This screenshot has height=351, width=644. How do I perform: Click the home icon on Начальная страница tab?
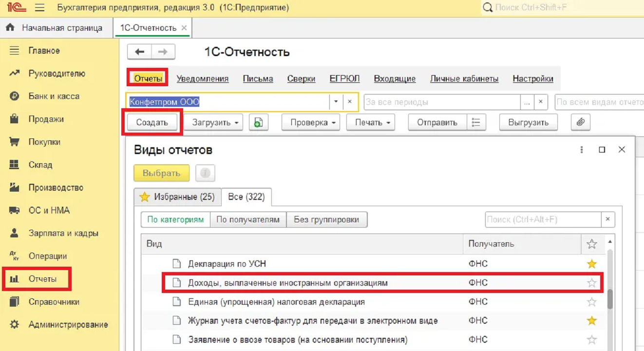tap(10, 28)
